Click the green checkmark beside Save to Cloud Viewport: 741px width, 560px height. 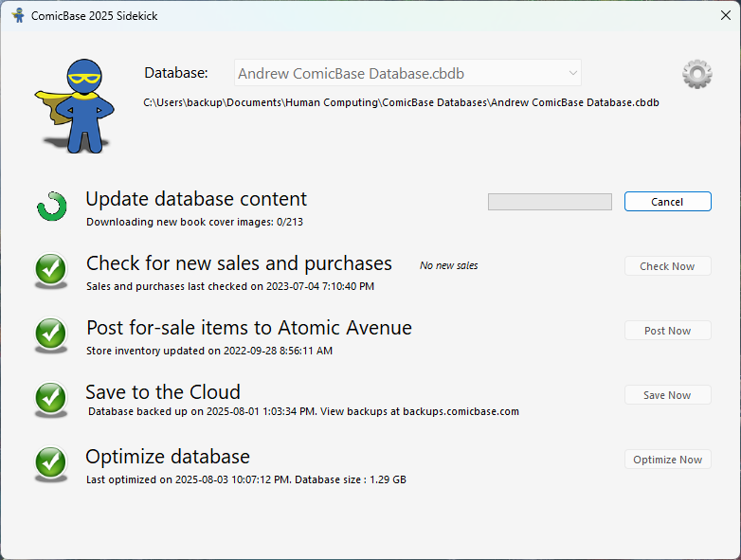click(51, 399)
